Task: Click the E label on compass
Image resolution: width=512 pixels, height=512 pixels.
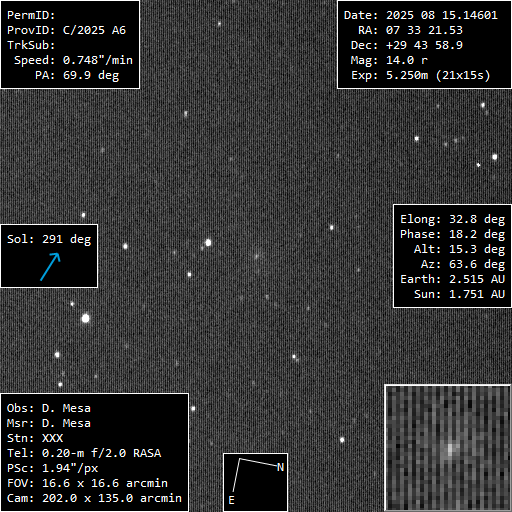Action: pos(231,500)
